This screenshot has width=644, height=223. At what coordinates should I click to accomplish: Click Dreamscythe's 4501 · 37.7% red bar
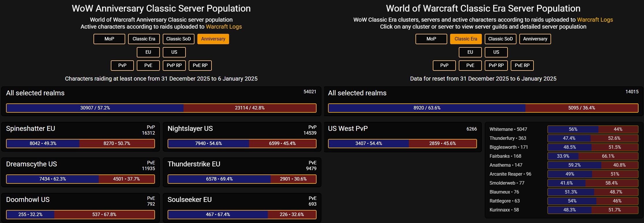coord(127,179)
